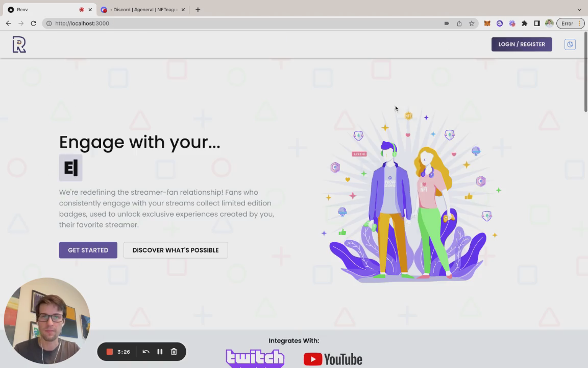Click the YouTube logo under Integrates With
The width and height of the screenshot is (588, 368).
click(333, 359)
